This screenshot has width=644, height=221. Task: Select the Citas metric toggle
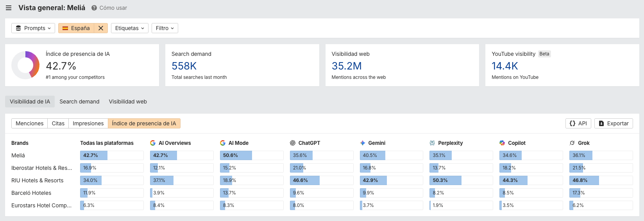(x=58, y=123)
